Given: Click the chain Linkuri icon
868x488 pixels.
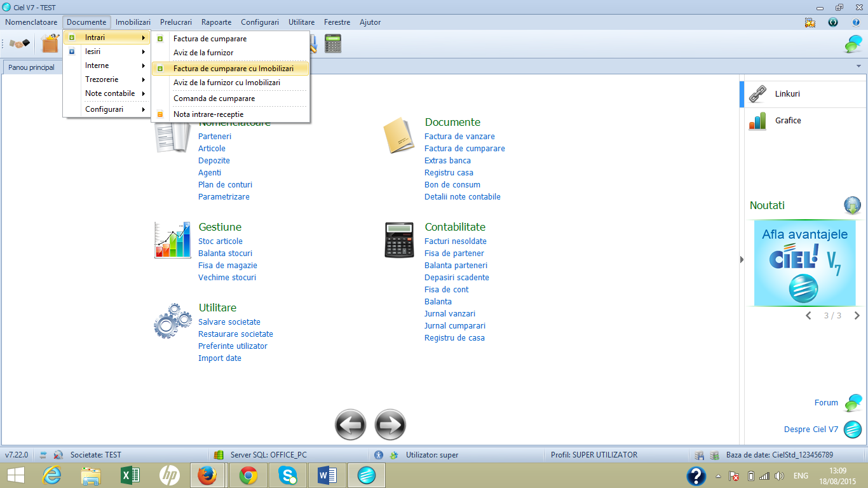Looking at the screenshot, I should (757, 94).
